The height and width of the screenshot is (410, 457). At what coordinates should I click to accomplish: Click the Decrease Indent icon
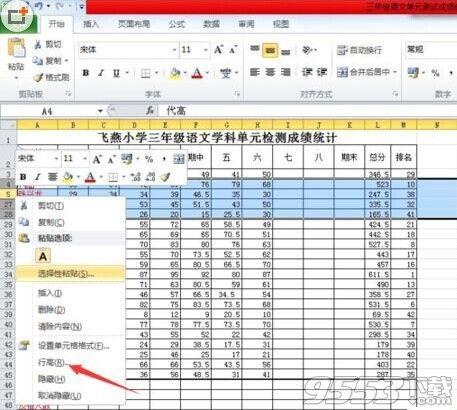pyautogui.click(x=306, y=72)
